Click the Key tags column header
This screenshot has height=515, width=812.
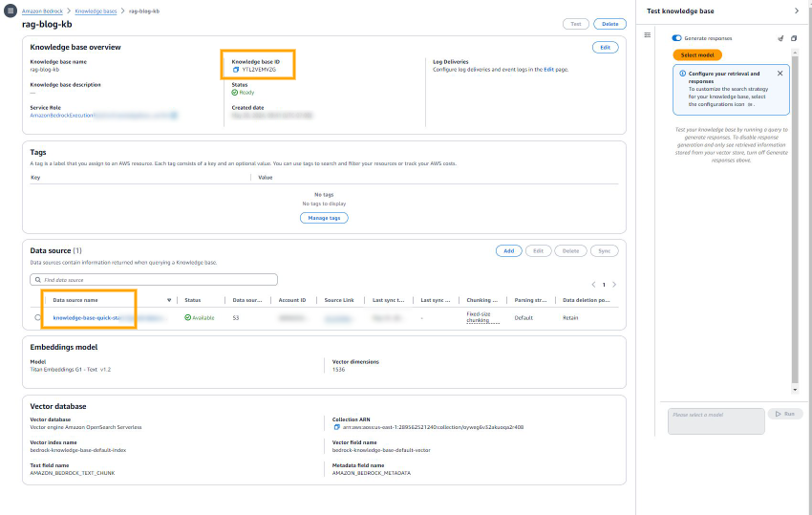(x=35, y=178)
